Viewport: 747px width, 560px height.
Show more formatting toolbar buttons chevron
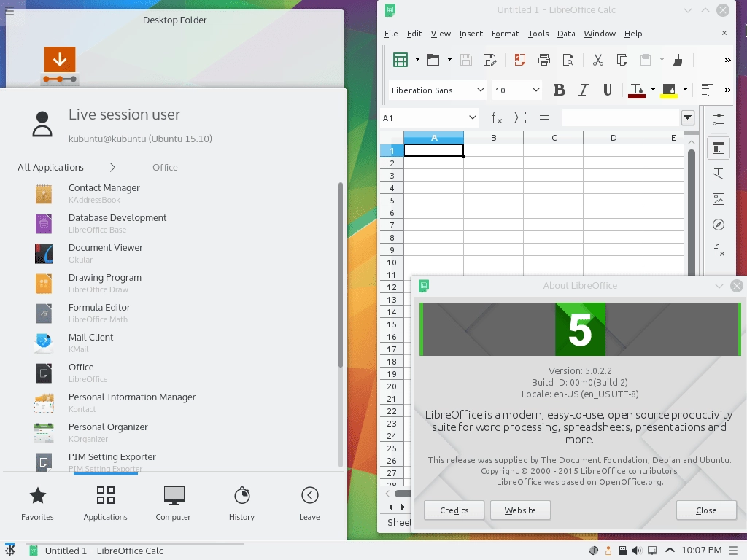[x=727, y=90]
